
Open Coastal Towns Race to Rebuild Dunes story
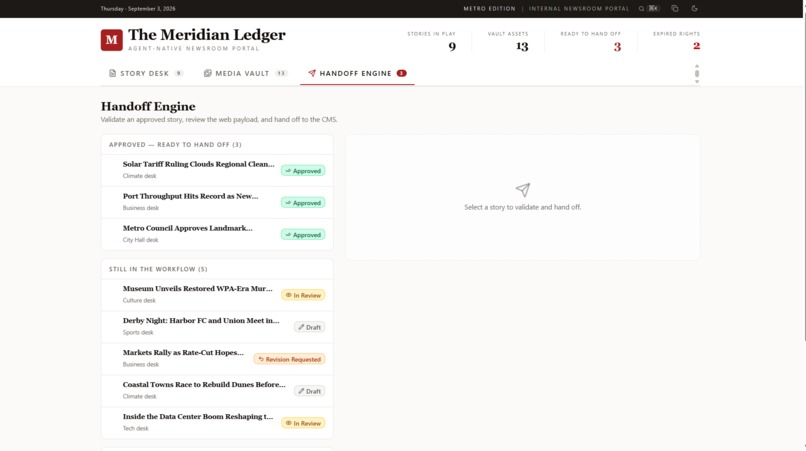pos(217,390)
